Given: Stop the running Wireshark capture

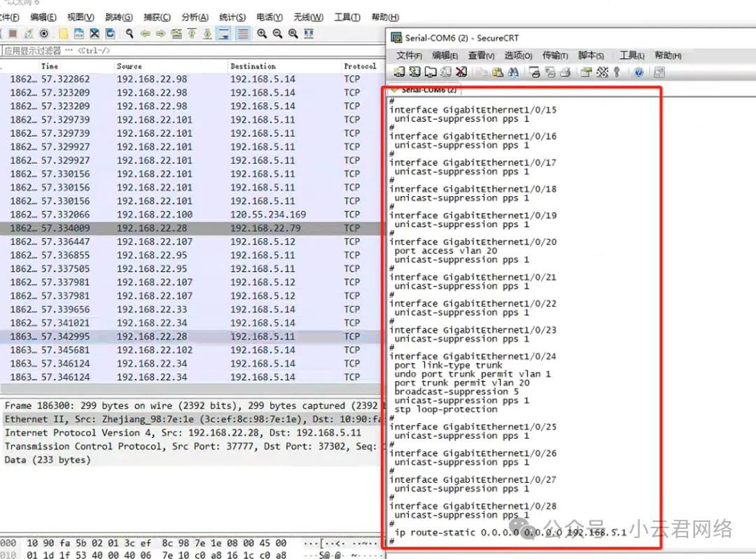Looking at the screenshot, I should point(13,34).
